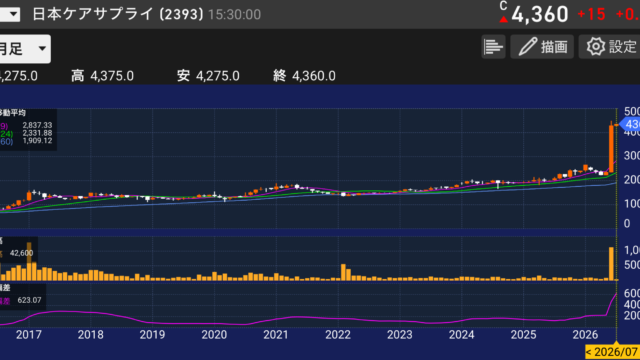Click the tall volume bar in 2022
The image size is (640, 360).
pos(343,272)
